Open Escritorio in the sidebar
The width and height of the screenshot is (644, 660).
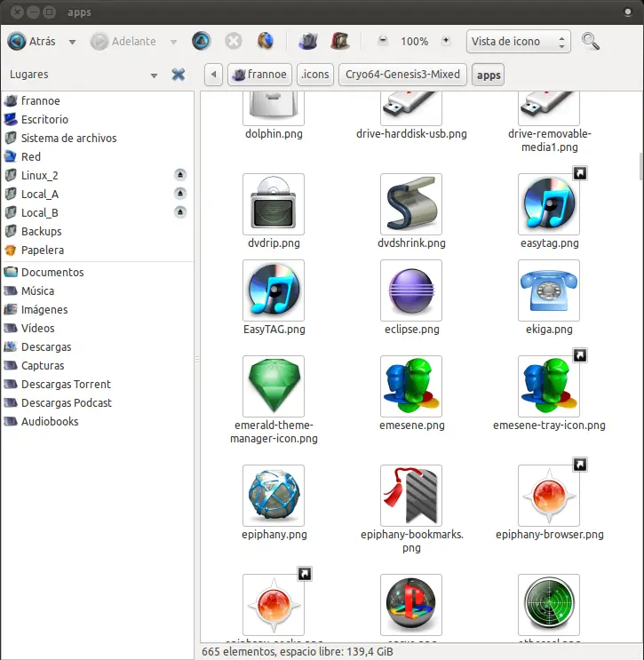(98, 120)
